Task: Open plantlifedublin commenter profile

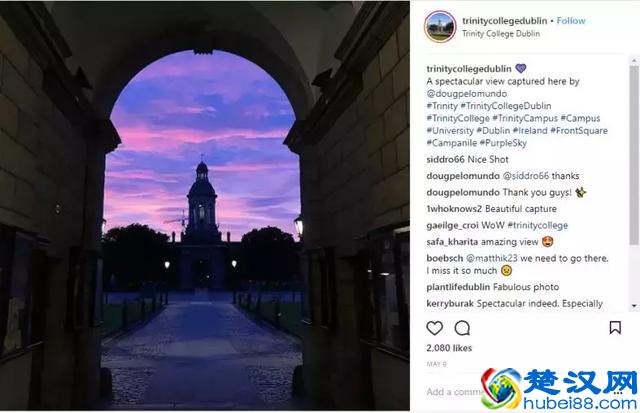Action: 458,287
